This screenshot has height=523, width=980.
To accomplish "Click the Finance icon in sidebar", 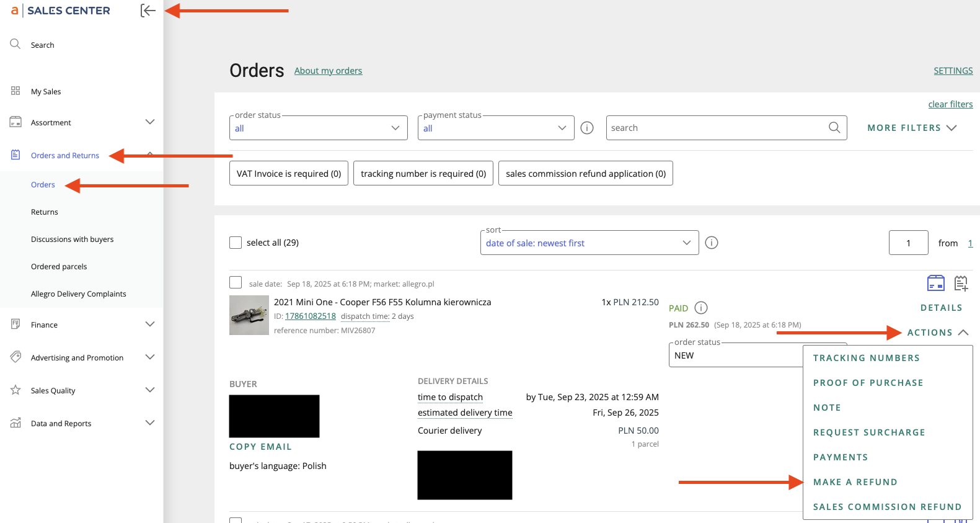I will tap(15, 324).
